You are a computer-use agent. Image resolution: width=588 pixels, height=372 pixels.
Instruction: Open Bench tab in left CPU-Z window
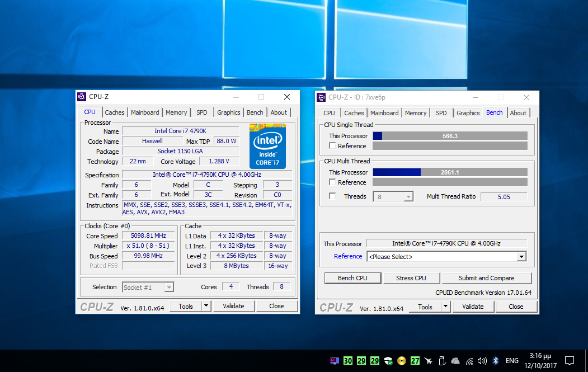tap(255, 112)
